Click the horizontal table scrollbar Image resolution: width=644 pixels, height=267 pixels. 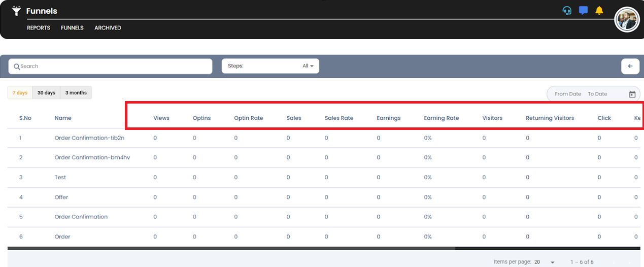coord(231,248)
